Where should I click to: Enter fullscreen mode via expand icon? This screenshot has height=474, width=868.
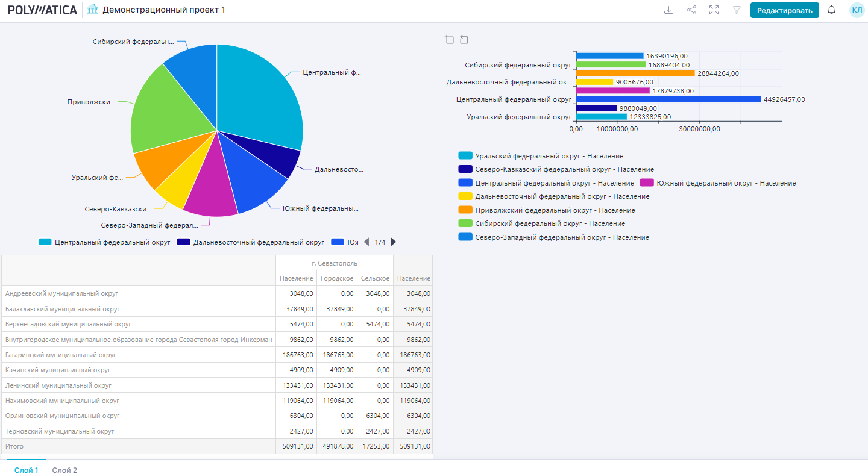point(714,10)
